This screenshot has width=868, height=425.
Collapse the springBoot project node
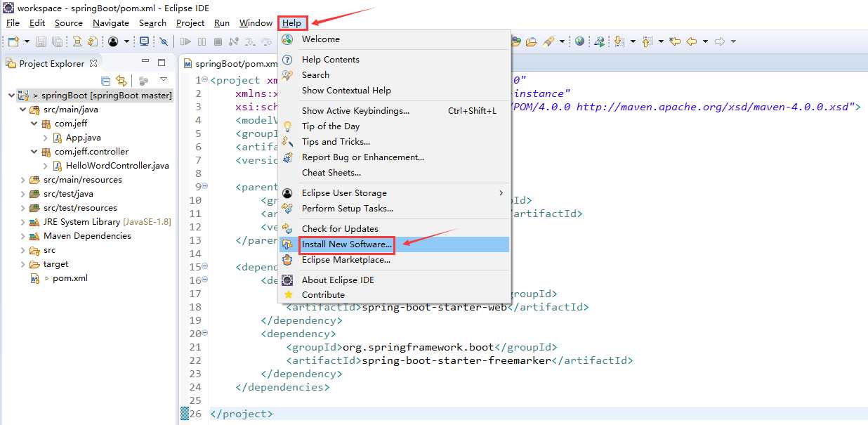point(11,95)
